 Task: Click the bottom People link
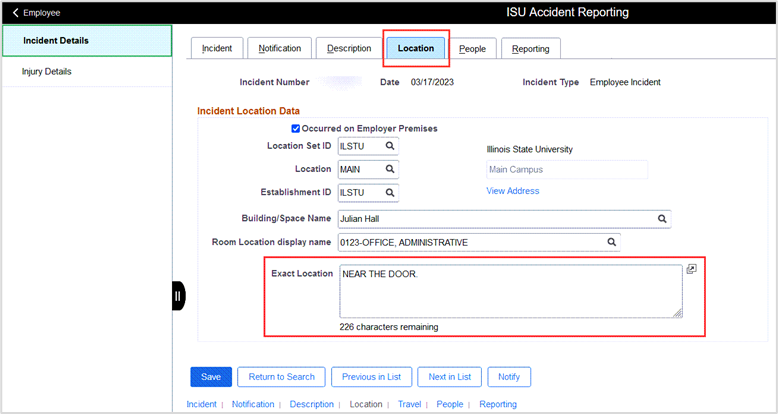click(x=450, y=404)
